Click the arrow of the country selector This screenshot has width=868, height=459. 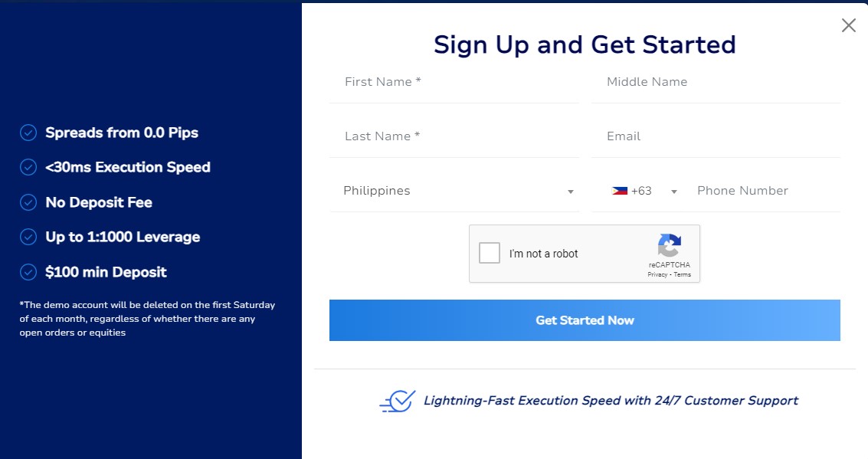pos(570,192)
